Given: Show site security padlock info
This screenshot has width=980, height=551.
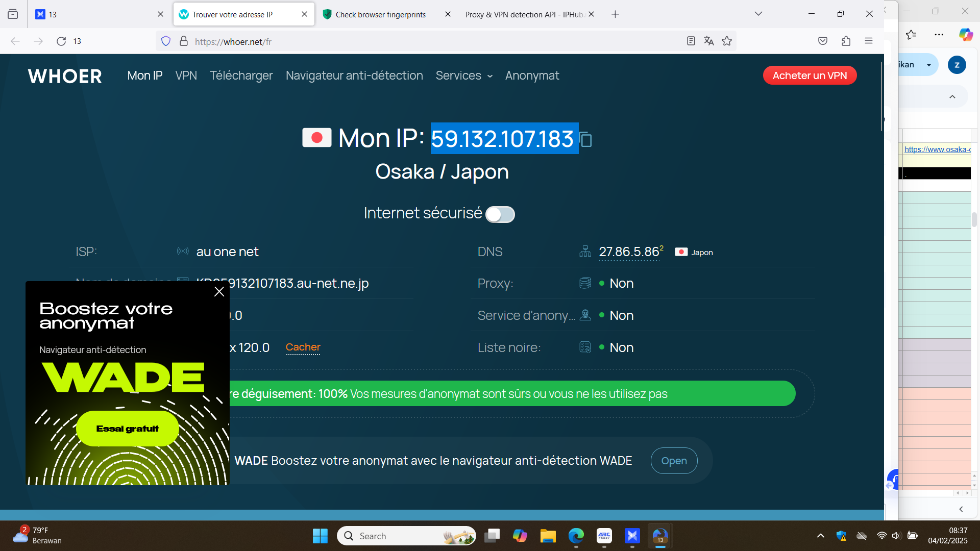Looking at the screenshot, I should coord(184,41).
